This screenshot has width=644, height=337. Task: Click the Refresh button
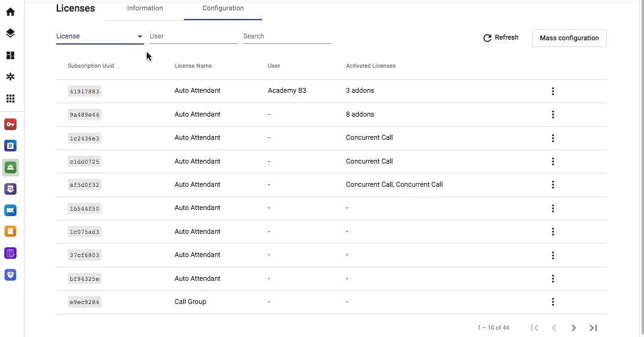coord(500,38)
